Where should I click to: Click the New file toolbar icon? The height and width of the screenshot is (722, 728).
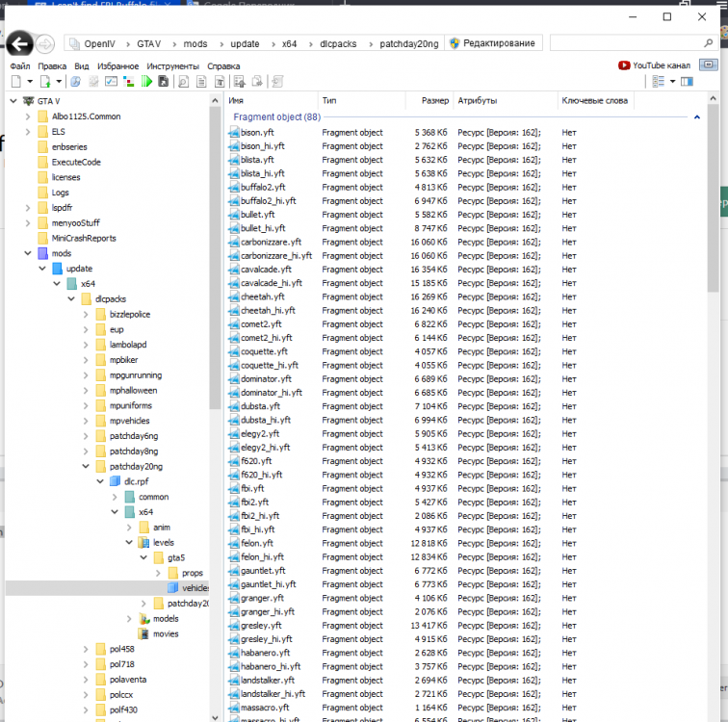pyautogui.click(x=16, y=82)
